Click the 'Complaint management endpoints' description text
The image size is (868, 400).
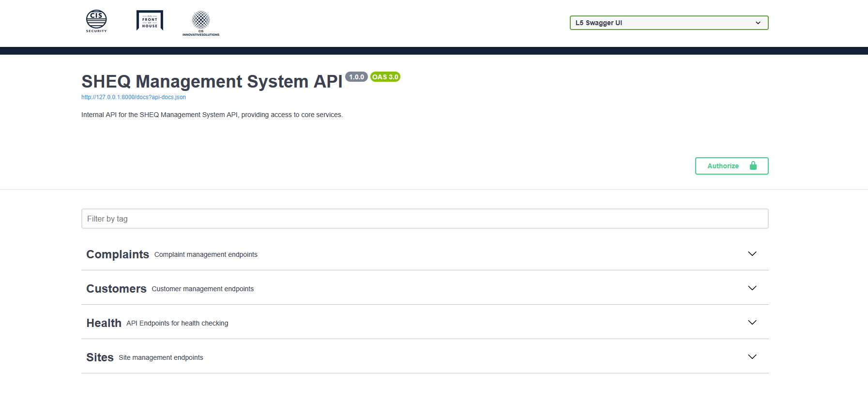tap(206, 255)
